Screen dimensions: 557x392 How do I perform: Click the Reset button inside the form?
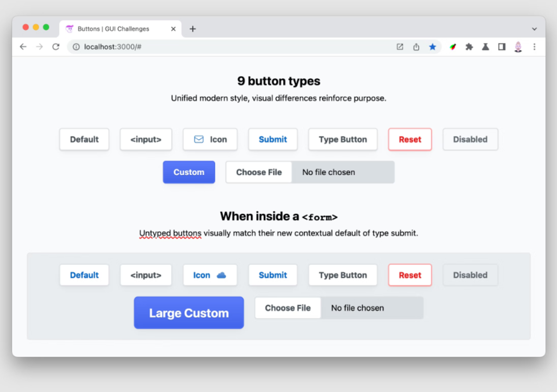pos(410,275)
